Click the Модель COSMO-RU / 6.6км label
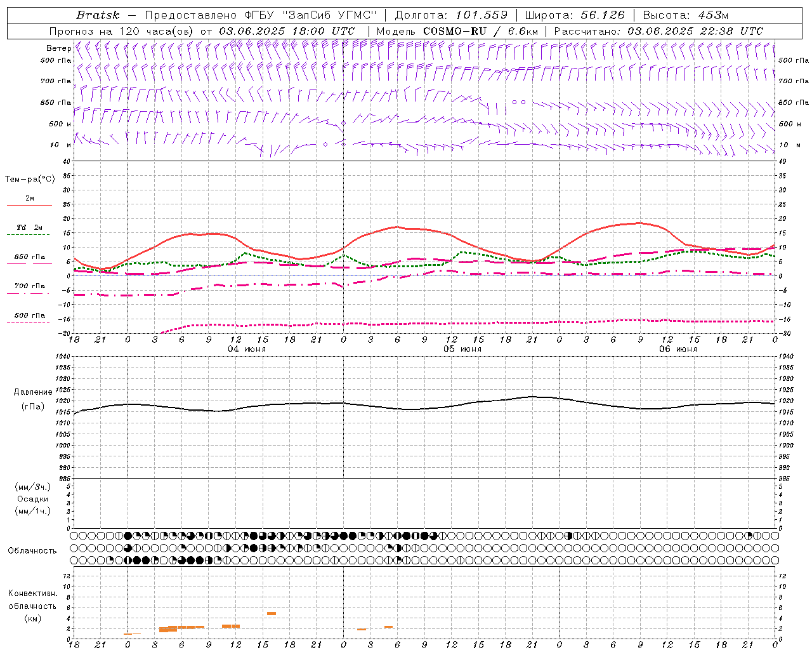 pyautogui.click(x=457, y=31)
